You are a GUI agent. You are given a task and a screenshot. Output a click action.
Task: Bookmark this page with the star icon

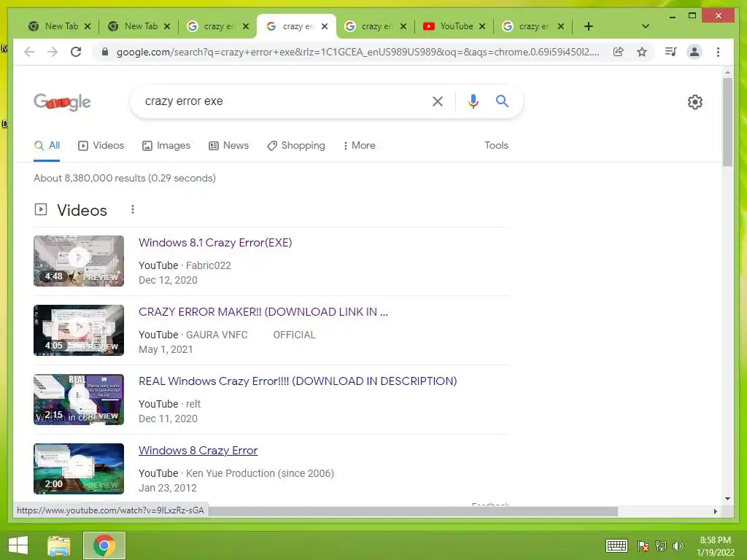(x=642, y=52)
